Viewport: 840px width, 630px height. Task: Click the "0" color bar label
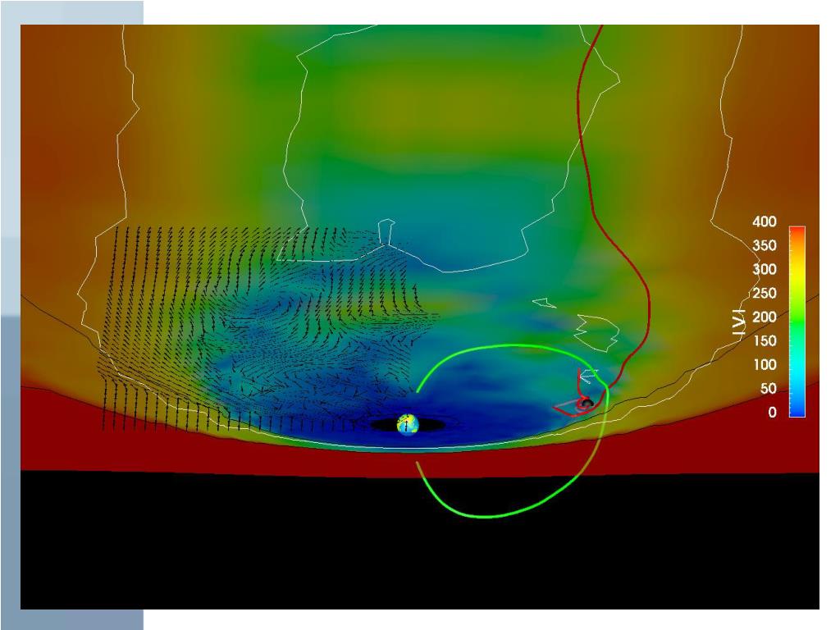tap(771, 412)
